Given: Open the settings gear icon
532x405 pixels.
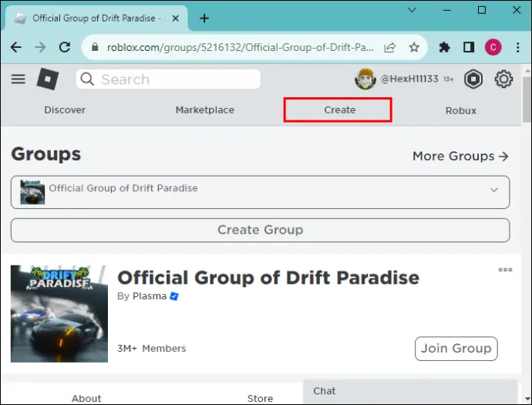Looking at the screenshot, I should pos(503,79).
